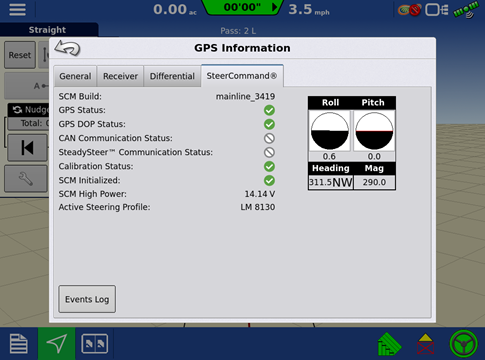Viewport: 485px width, 360px height.
Task: Click the Active Steering Profile LM 8130
Action: (x=258, y=207)
